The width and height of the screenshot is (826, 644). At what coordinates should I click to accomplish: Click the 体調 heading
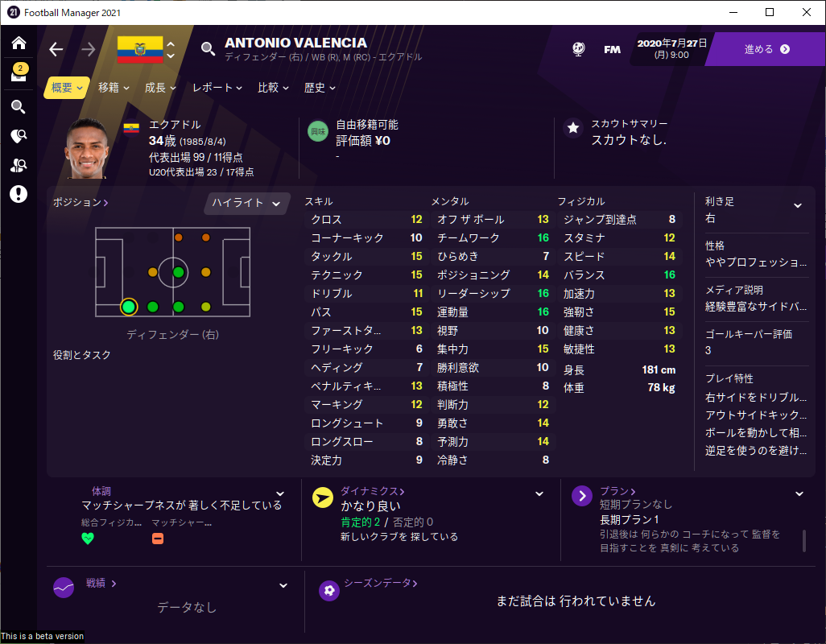click(101, 491)
